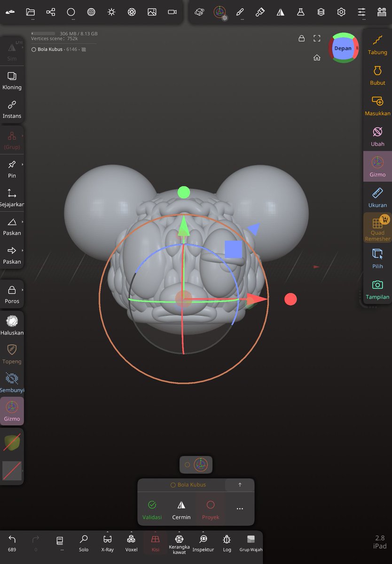Click the Bola Kubus object name at top

[x=50, y=49]
